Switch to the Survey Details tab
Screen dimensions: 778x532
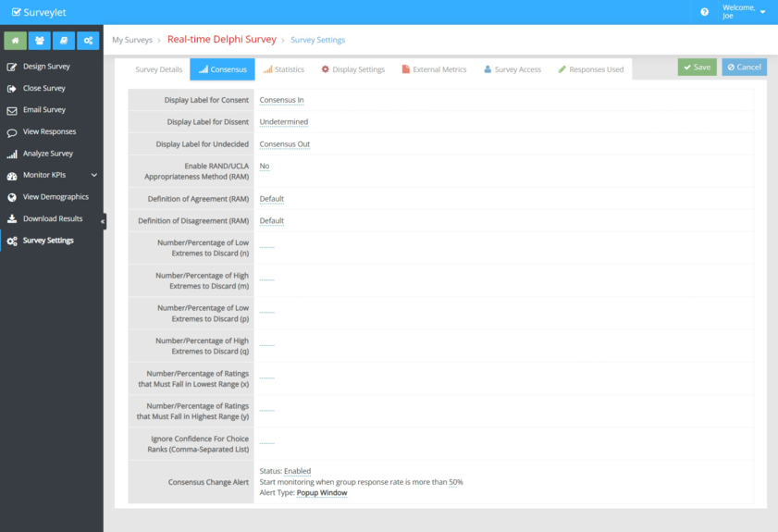pyautogui.click(x=159, y=69)
